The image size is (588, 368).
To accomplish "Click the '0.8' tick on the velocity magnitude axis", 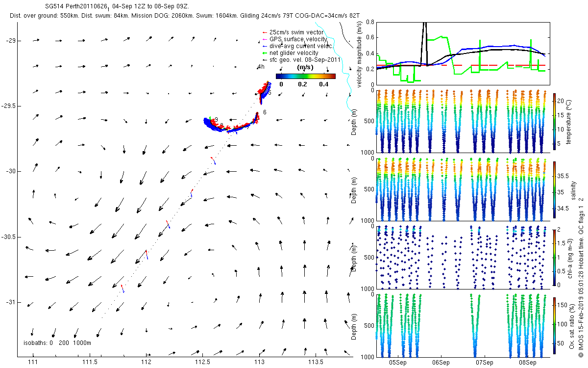I will point(370,22).
